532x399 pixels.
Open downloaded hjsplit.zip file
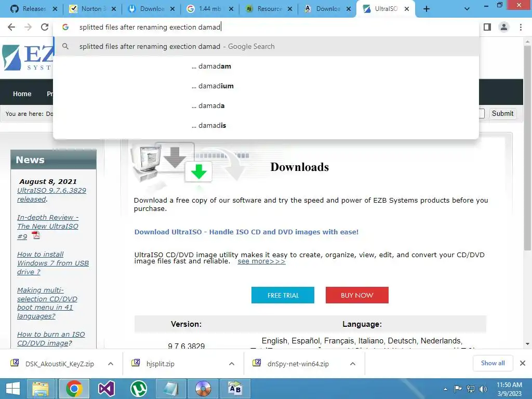[x=153, y=364]
